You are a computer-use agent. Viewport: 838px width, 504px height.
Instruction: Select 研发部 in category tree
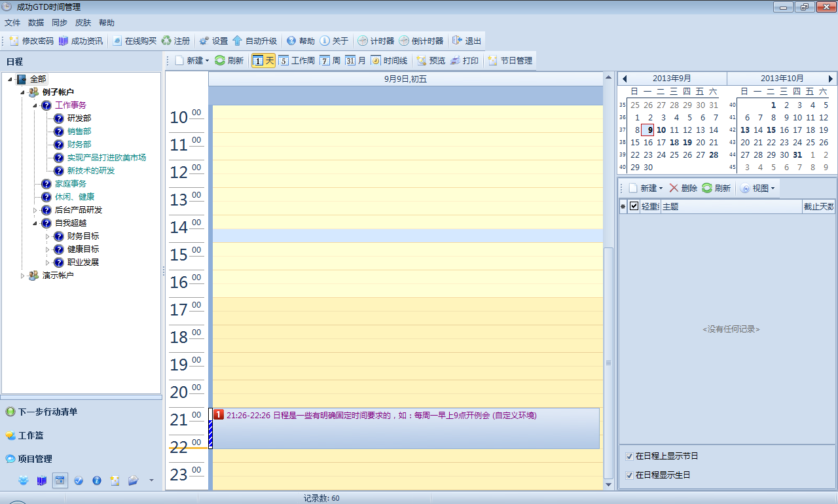79,118
